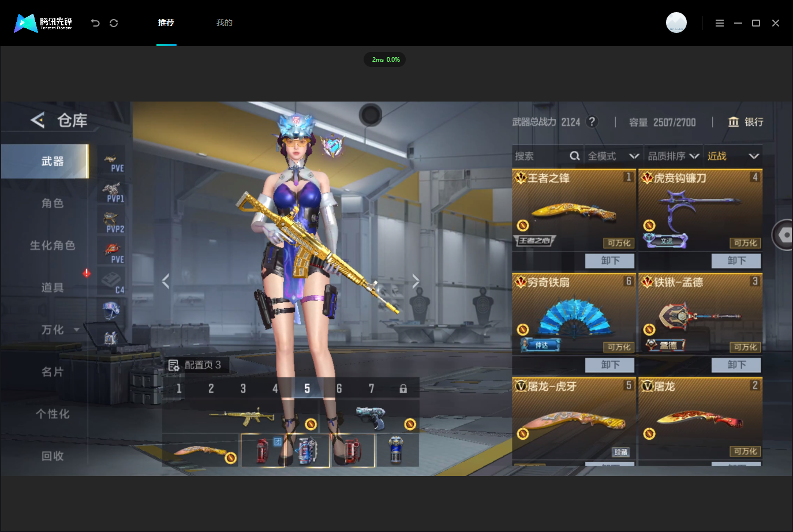793x532 pixels.
Task: Open the user avatar profile
Action: 676,23
